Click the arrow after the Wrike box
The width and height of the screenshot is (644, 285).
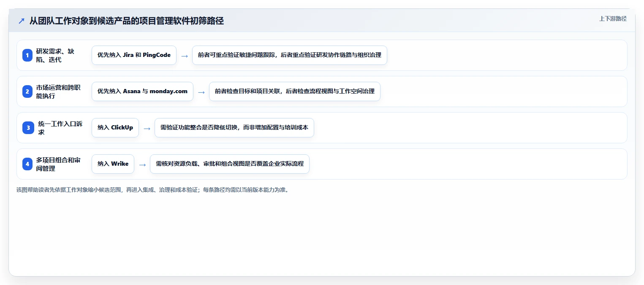(142, 164)
